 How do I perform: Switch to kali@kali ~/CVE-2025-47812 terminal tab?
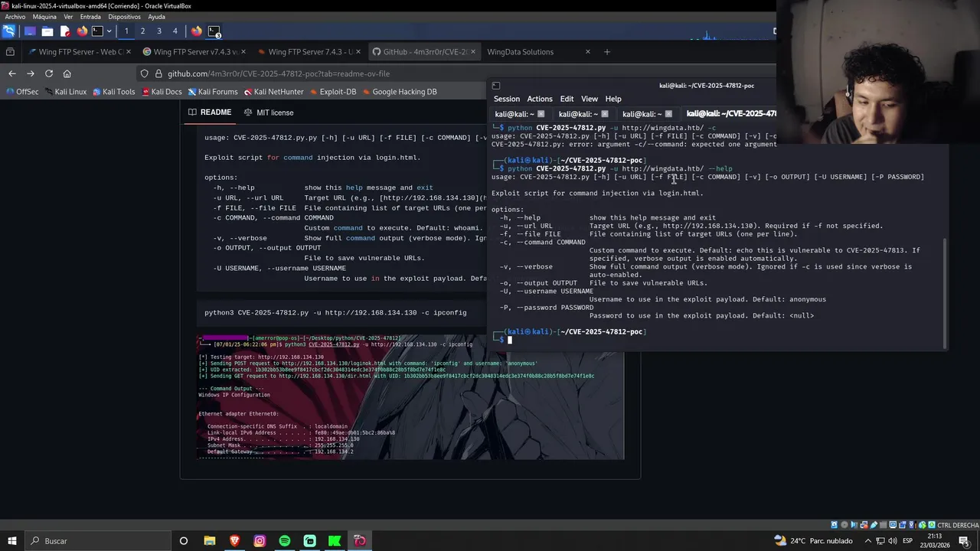pyautogui.click(x=730, y=113)
